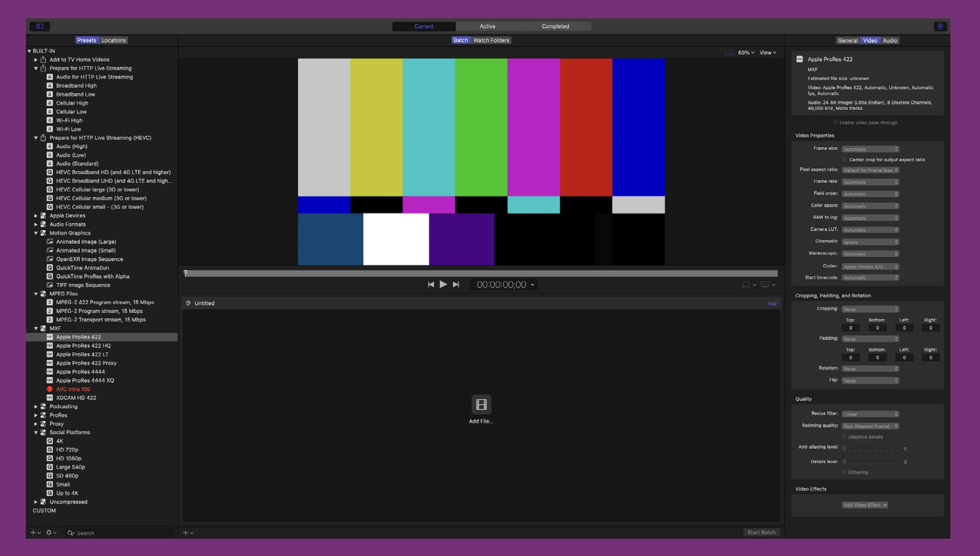The width and height of the screenshot is (980, 556).
Task: Switch to the Completed tab
Action: click(x=555, y=26)
